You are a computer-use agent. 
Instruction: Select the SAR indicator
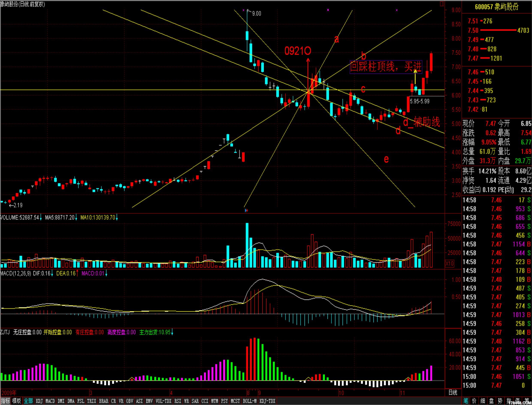click(x=195, y=401)
